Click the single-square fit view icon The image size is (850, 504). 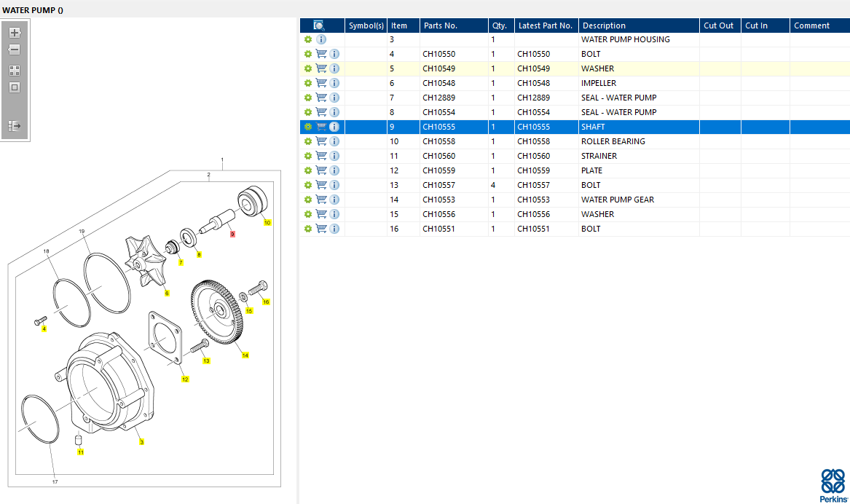[x=15, y=87]
